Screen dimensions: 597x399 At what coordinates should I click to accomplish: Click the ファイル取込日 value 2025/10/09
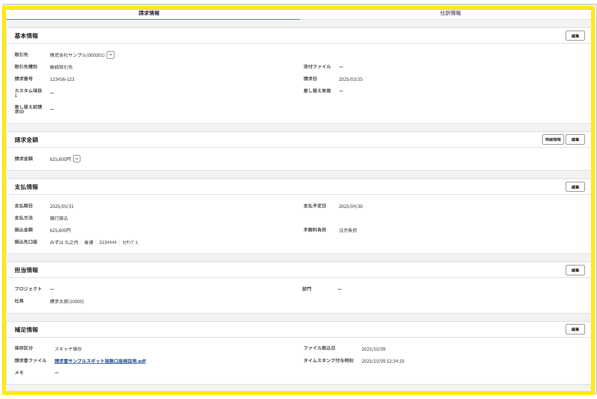[374, 349]
